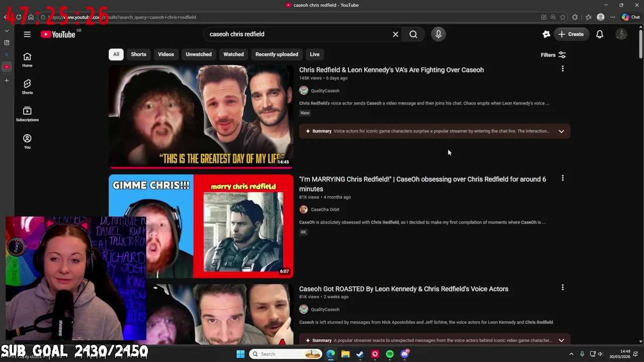The width and height of the screenshot is (644, 362).
Task: Select the Live filter chip
Action: (x=314, y=54)
